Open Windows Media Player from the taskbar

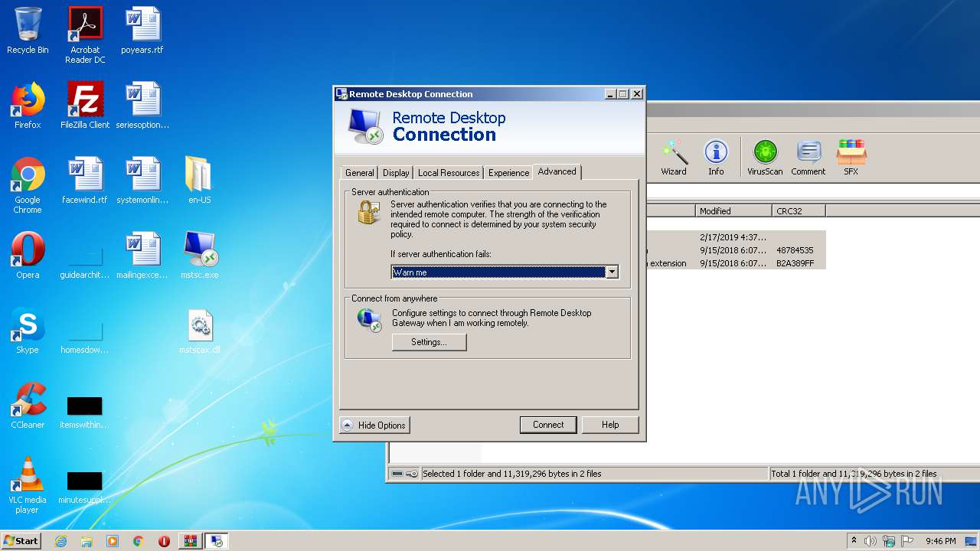pos(113,541)
